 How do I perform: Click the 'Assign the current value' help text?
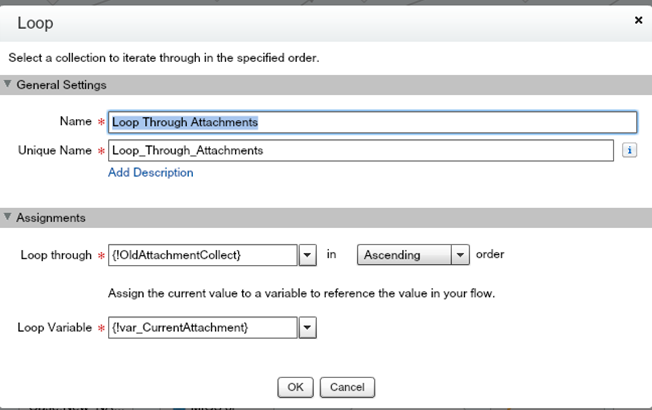coord(301,294)
